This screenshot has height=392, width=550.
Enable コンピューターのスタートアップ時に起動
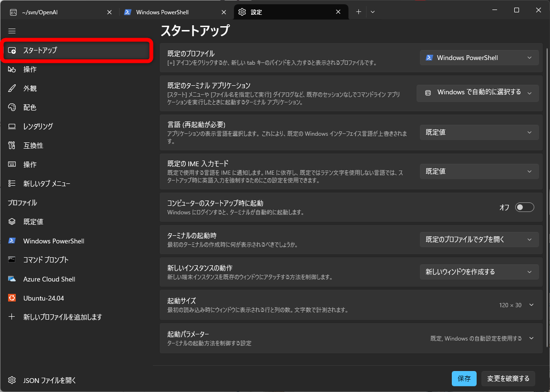click(x=524, y=207)
